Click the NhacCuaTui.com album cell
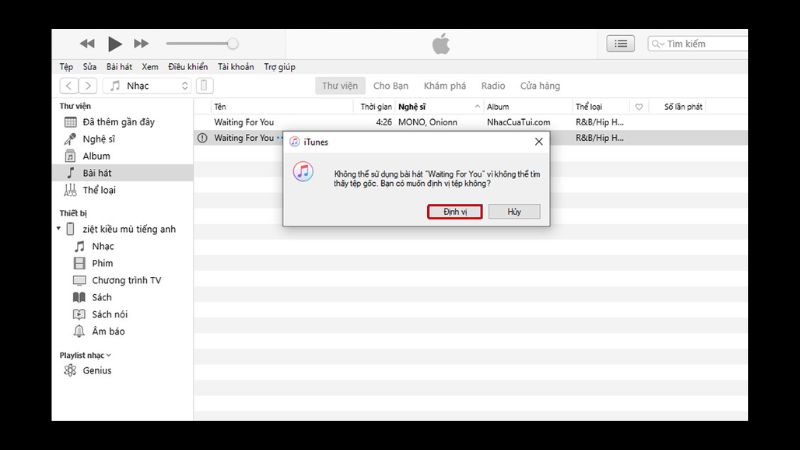 [518, 122]
